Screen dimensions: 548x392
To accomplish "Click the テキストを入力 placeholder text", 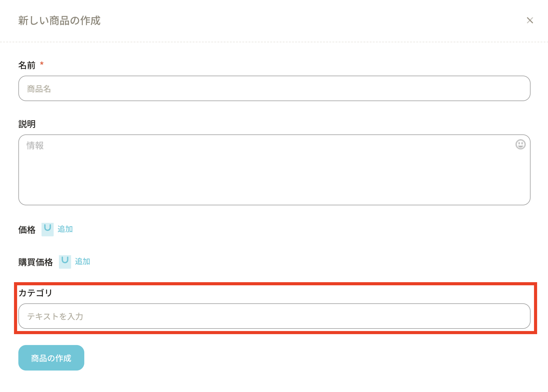I will [55, 316].
